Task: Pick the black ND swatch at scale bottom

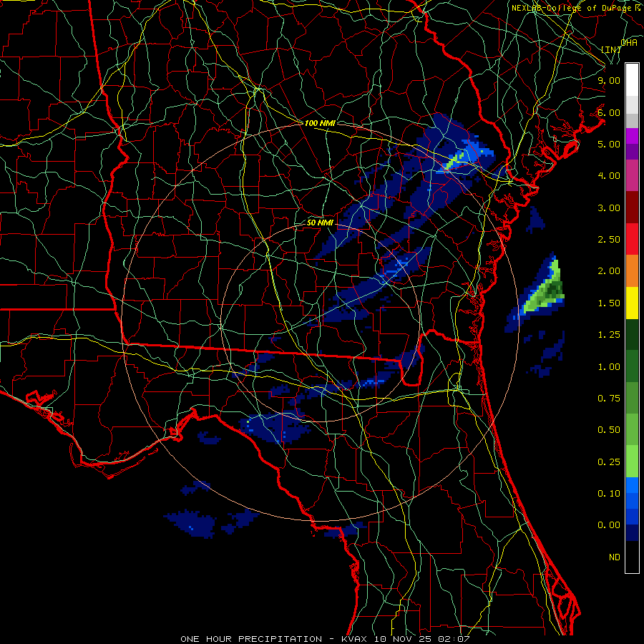Action: (632, 557)
